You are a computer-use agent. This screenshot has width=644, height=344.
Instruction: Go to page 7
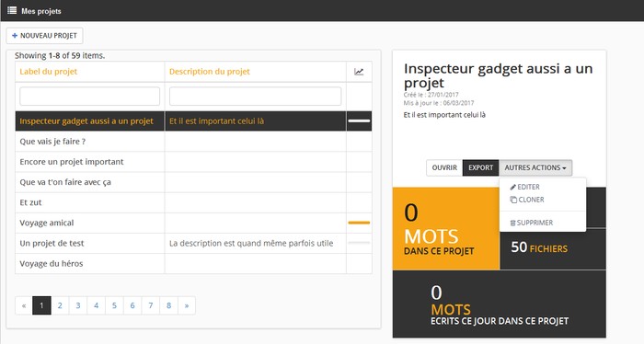pos(150,305)
